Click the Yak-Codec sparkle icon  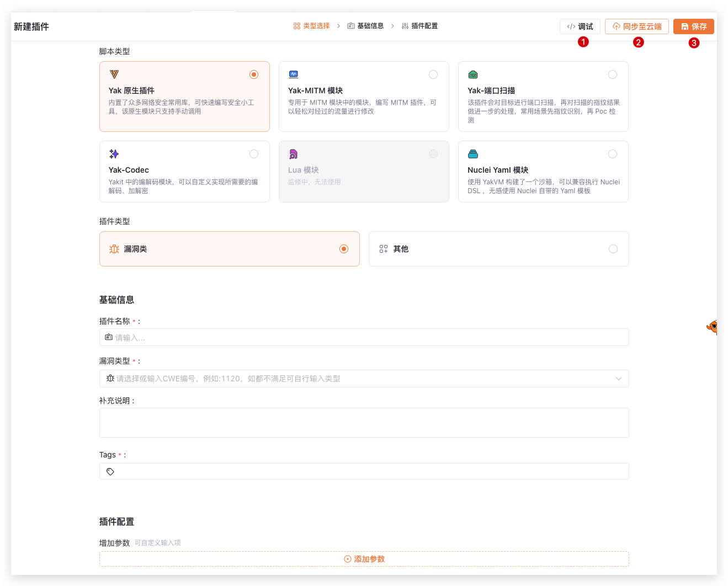(114, 154)
